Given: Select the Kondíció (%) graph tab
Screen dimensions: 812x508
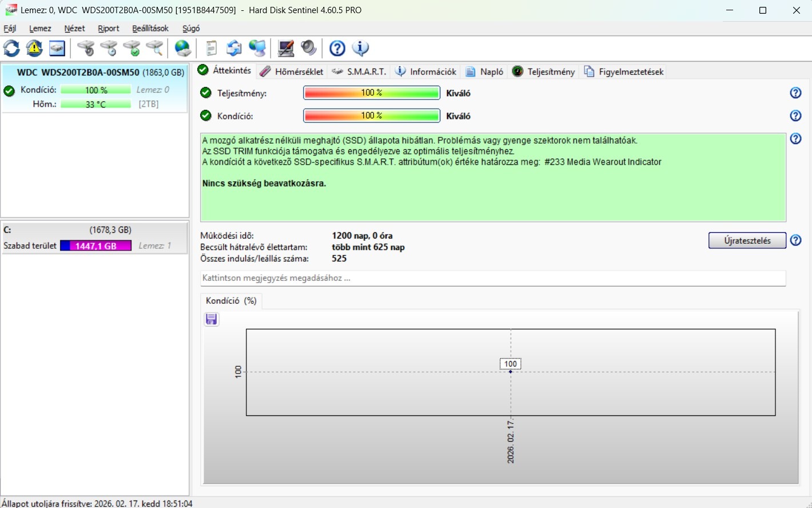Looking at the screenshot, I should coord(232,301).
